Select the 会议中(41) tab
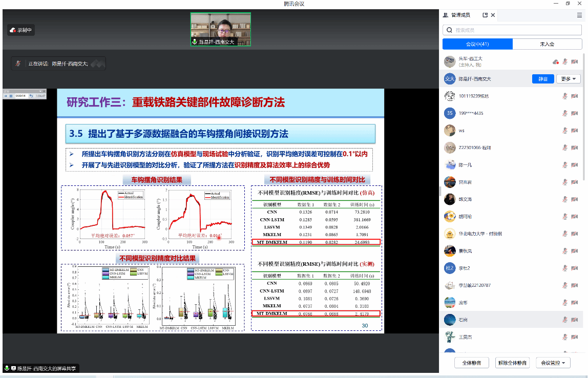This screenshot has width=588, height=378. (x=477, y=44)
